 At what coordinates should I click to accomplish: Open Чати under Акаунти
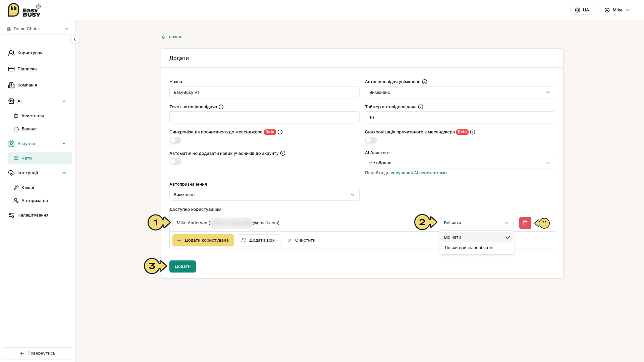(40, 158)
